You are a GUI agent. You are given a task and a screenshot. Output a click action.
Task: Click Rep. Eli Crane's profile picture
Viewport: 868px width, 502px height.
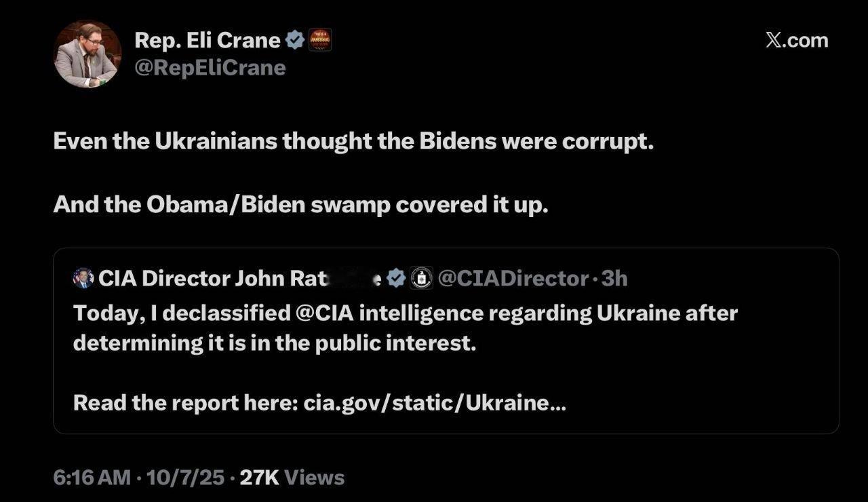87,54
